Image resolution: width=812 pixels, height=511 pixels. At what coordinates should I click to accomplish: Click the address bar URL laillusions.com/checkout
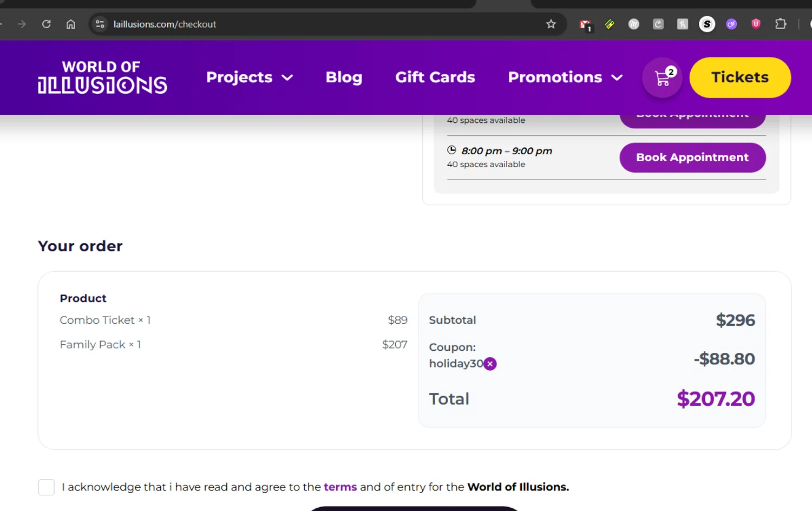click(165, 24)
